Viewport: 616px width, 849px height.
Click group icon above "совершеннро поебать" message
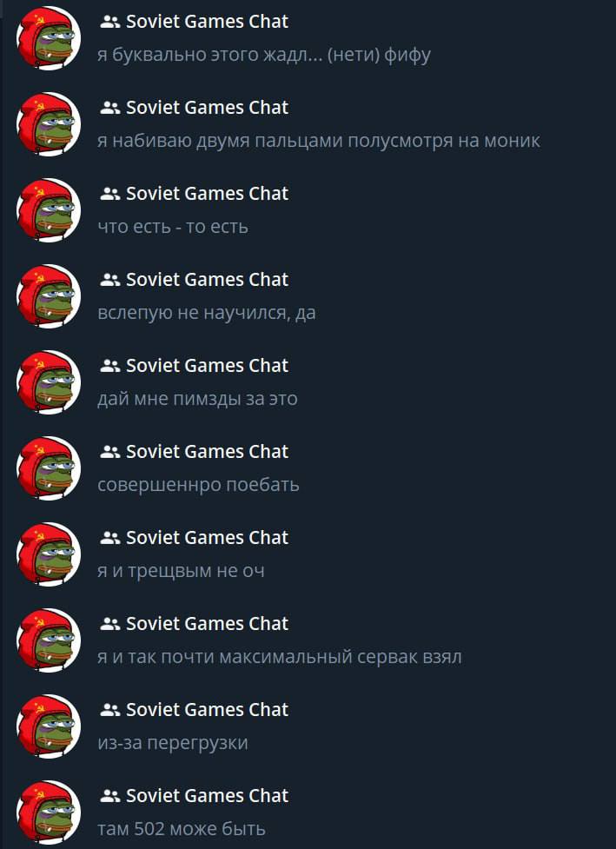pyautogui.click(x=109, y=452)
